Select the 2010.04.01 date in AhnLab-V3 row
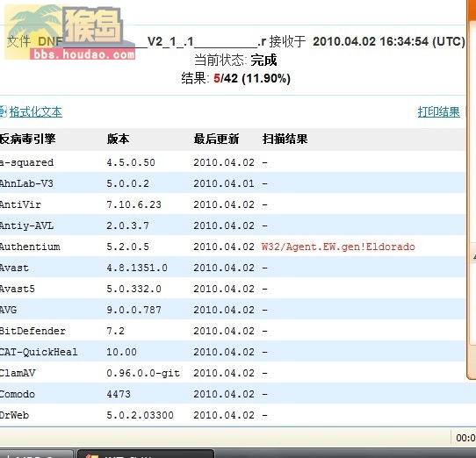 pos(224,183)
